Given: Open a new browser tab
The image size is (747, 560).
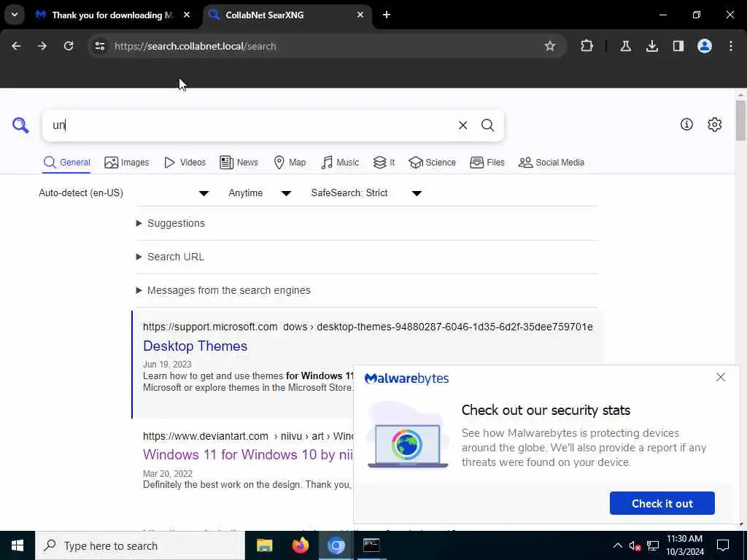Looking at the screenshot, I should (x=387, y=15).
